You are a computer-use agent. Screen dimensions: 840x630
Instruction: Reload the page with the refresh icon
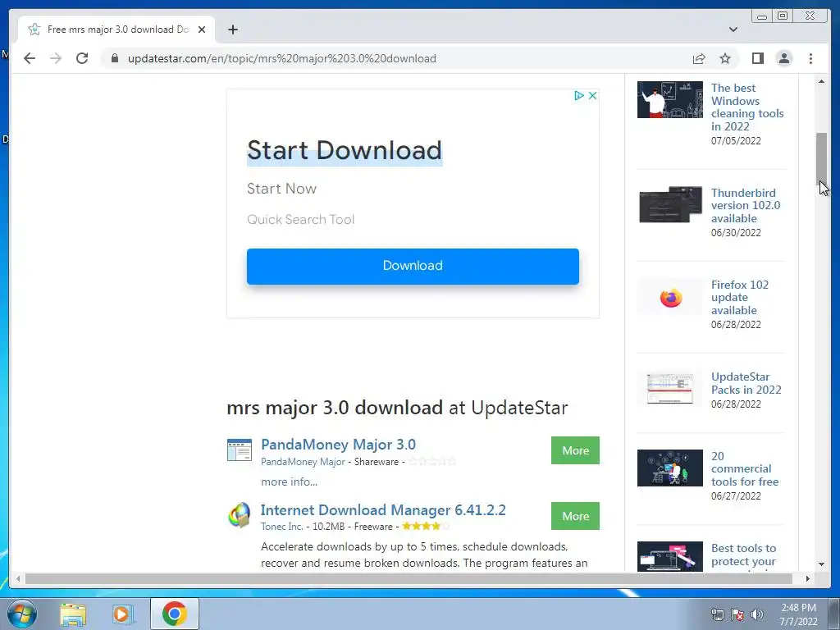(x=82, y=58)
